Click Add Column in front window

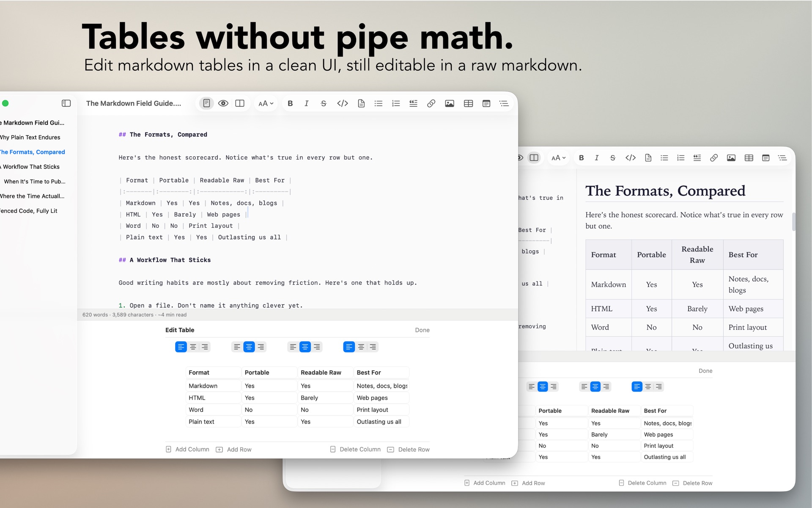[x=187, y=449]
